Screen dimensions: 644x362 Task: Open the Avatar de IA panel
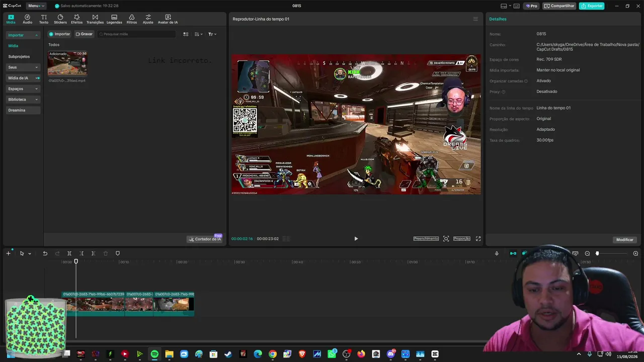coord(168,19)
